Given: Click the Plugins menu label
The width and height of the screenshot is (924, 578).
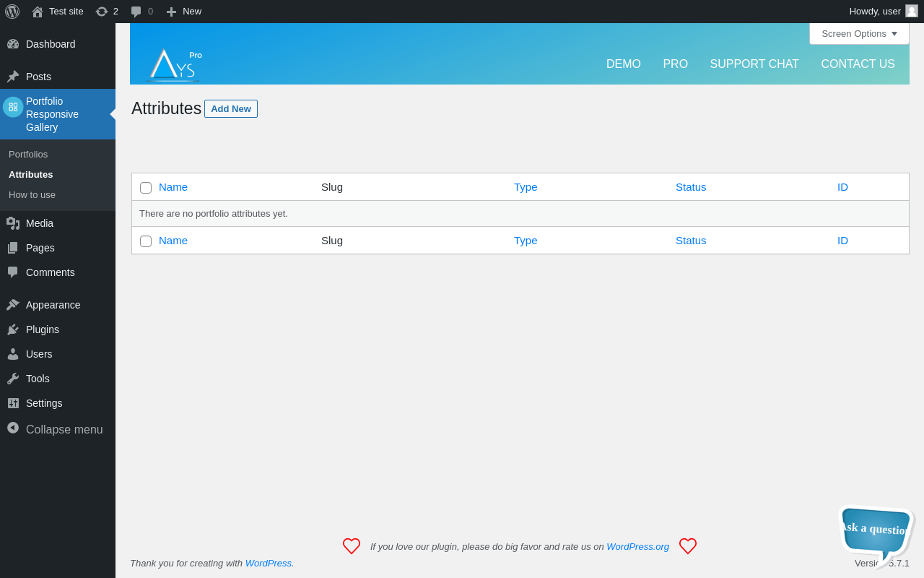Looking at the screenshot, I should click(43, 329).
